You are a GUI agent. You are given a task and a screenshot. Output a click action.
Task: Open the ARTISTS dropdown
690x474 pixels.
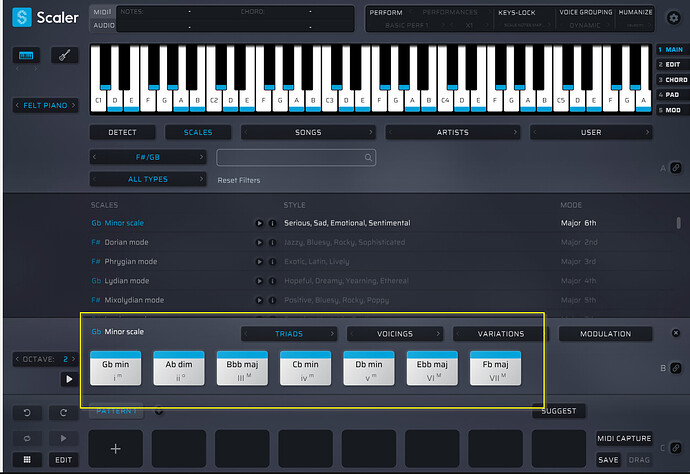[452, 132]
